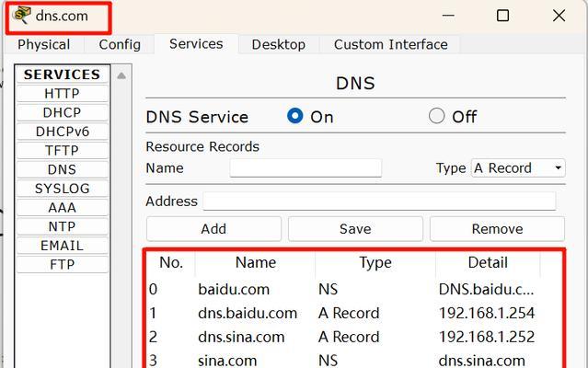This screenshot has width=588, height=368.
Task: Open the DHCP service settings
Action: point(63,112)
